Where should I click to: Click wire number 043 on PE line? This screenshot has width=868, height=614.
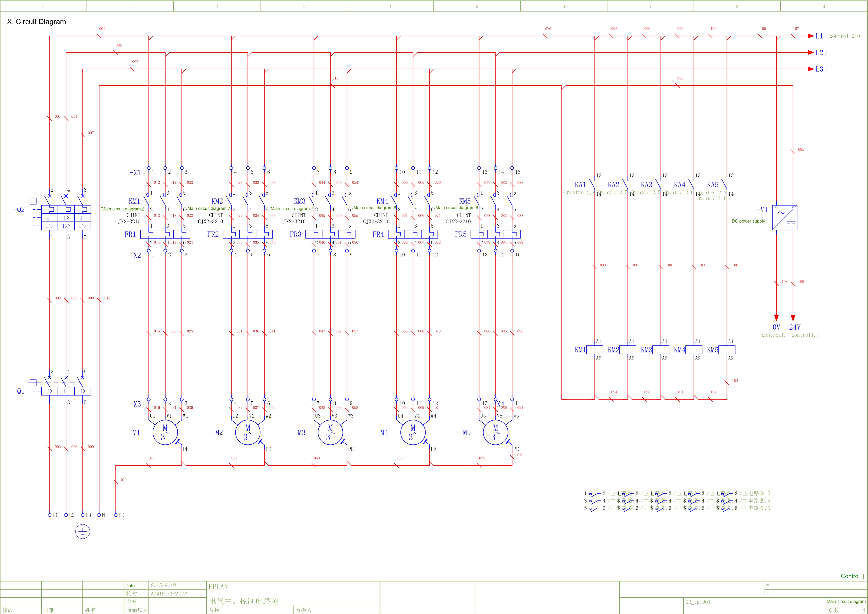317,458
